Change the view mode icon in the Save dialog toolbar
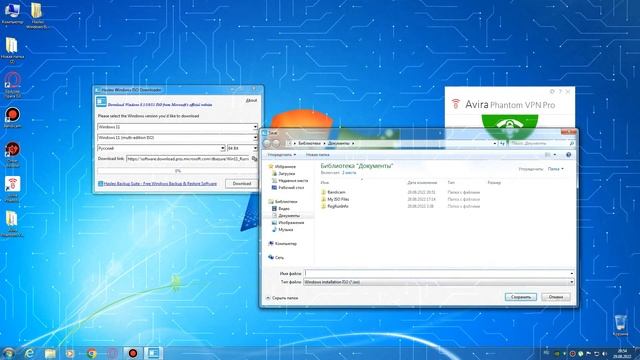640x360 pixels. click(548, 155)
